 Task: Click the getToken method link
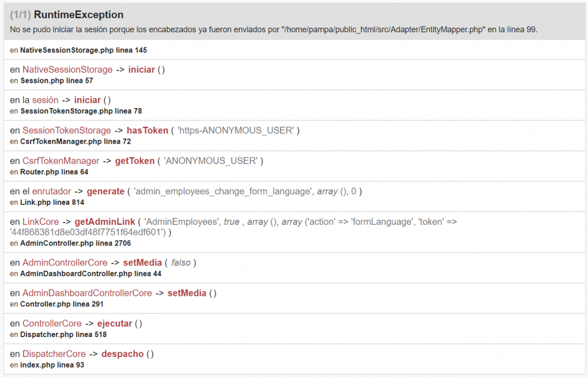click(134, 161)
